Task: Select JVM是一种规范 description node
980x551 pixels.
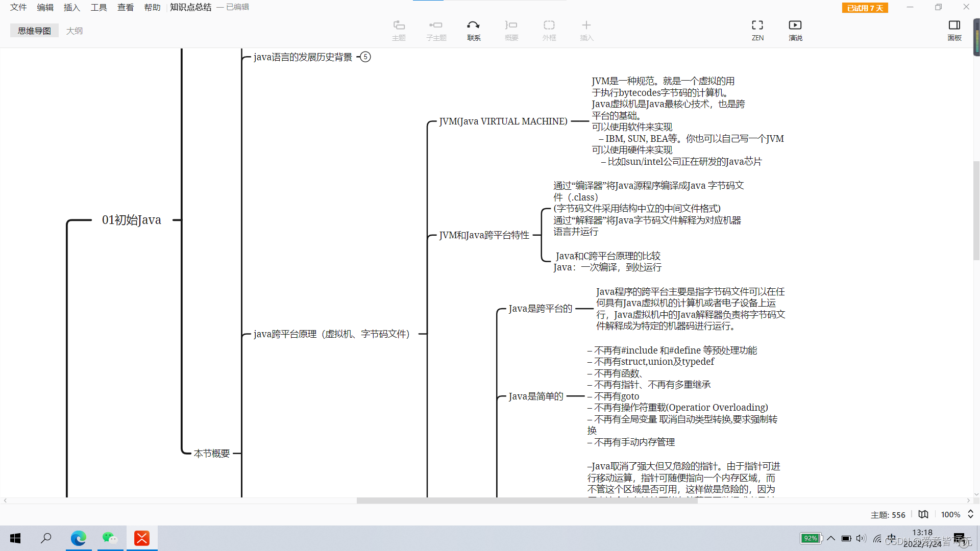Action: pos(688,121)
